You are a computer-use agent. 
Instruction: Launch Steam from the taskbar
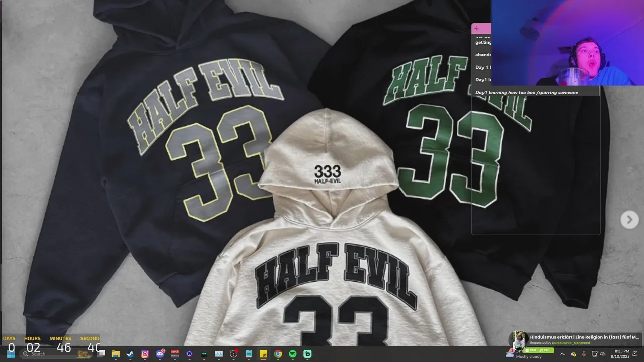coord(130,354)
